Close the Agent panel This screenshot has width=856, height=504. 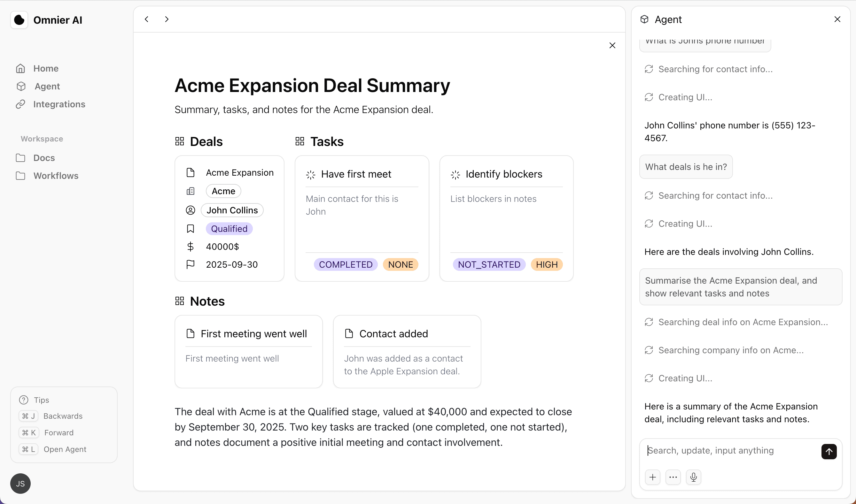pos(837,19)
